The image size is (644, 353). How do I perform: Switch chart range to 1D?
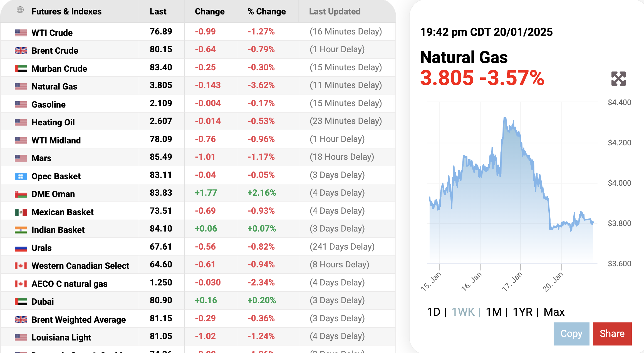click(434, 312)
